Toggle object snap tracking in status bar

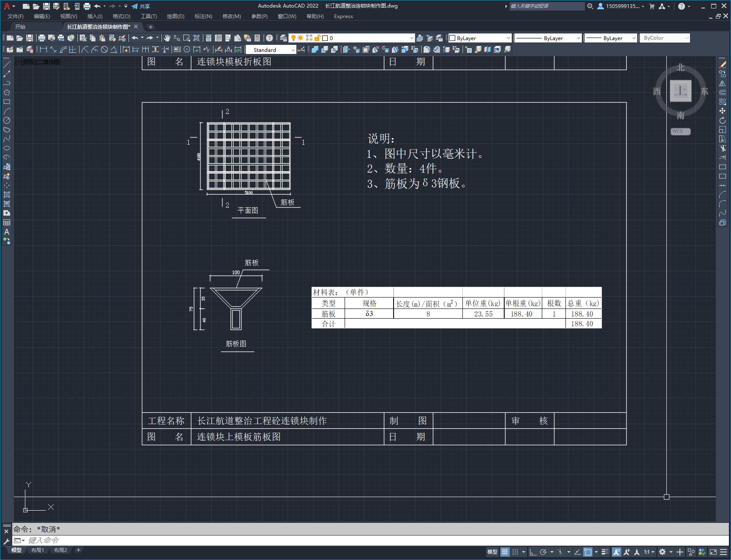pos(577,552)
